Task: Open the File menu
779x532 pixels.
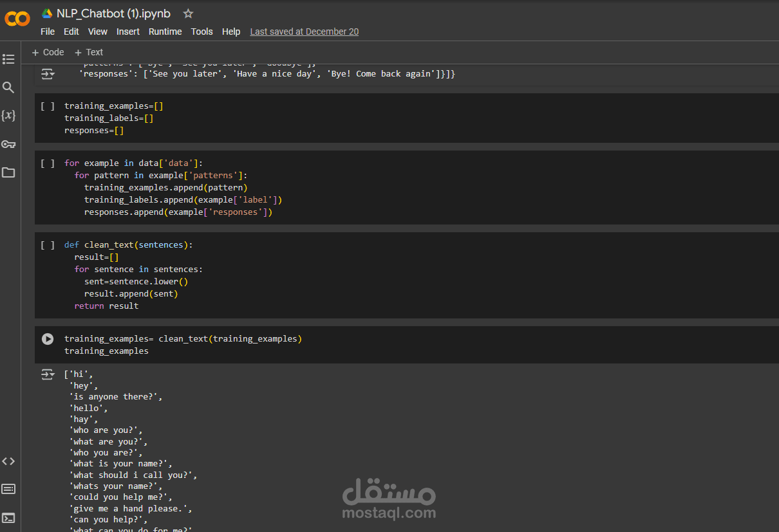Action: pos(48,32)
